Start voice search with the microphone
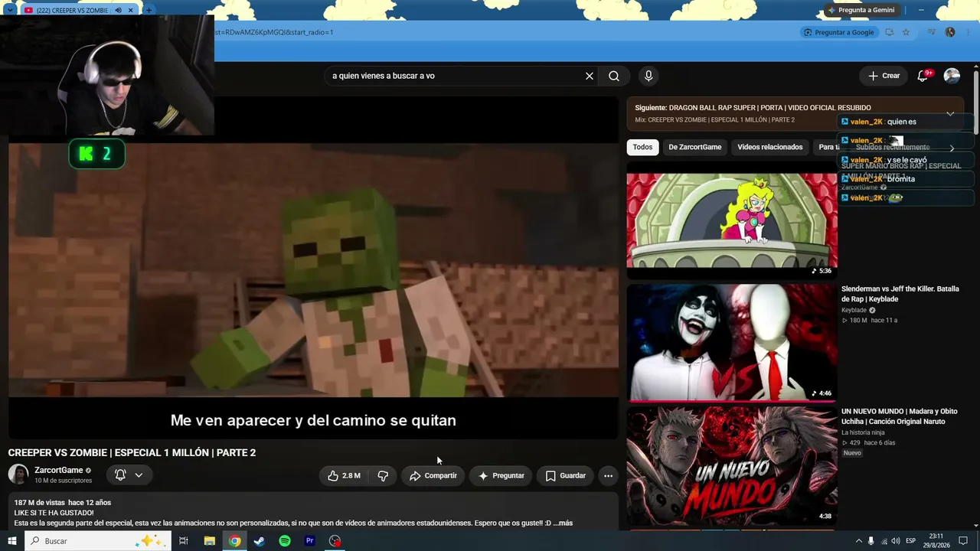 (648, 76)
